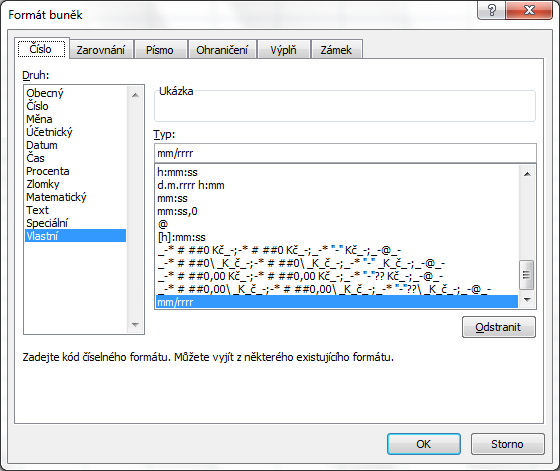Pick Procenta from the category list
Image resolution: width=560 pixels, height=471 pixels.
[48, 171]
